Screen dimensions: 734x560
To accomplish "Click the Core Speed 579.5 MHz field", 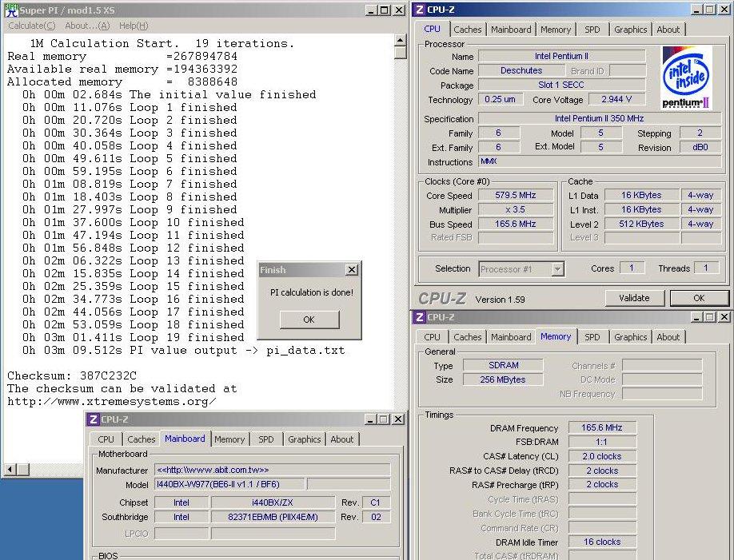I will pos(516,195).
